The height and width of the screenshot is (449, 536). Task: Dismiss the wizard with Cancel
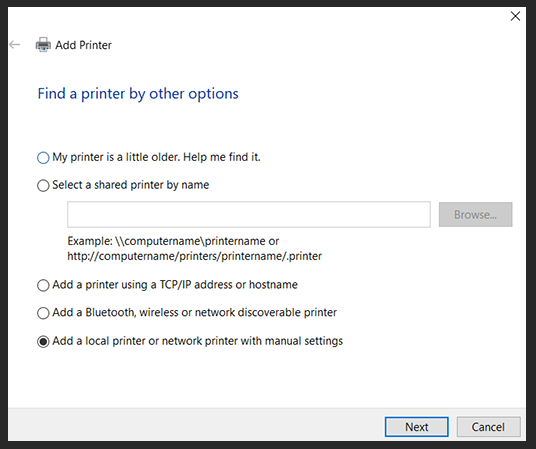(488, 427)
